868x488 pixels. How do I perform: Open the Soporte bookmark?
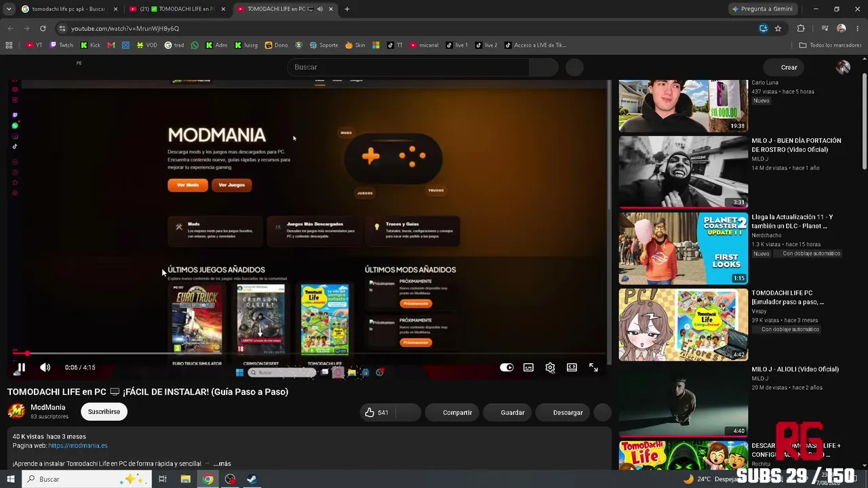coord(324,45)
